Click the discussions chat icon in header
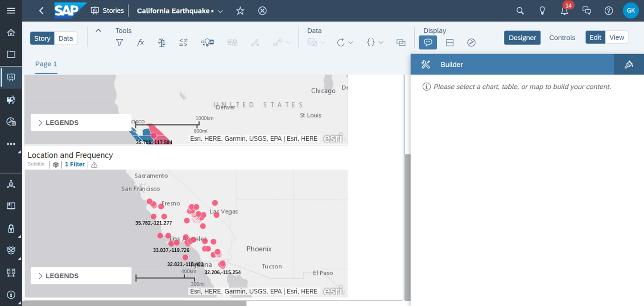Image resolution: width=644 pixels, height=306 pixels. click(586, 11)
